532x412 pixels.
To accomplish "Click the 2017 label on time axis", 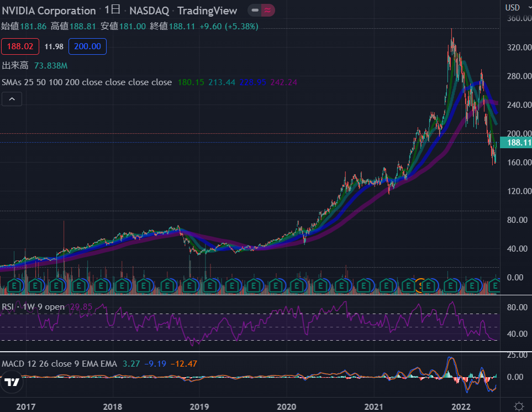I will (26, 406).
